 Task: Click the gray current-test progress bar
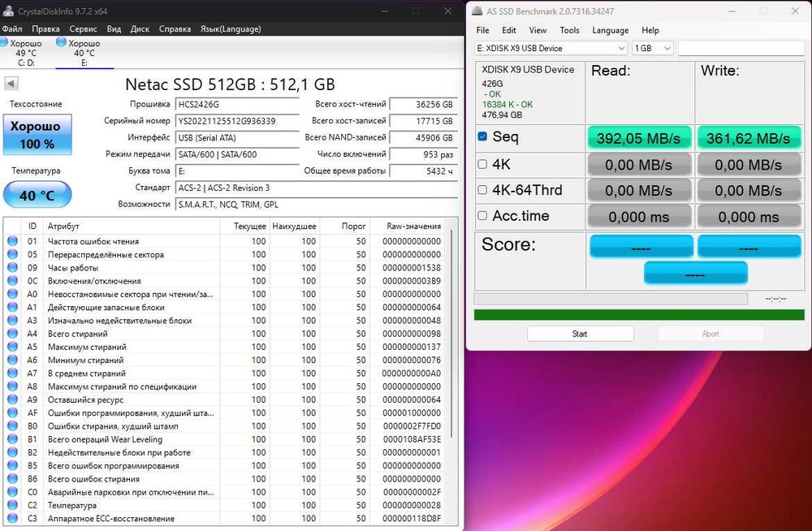611,299
